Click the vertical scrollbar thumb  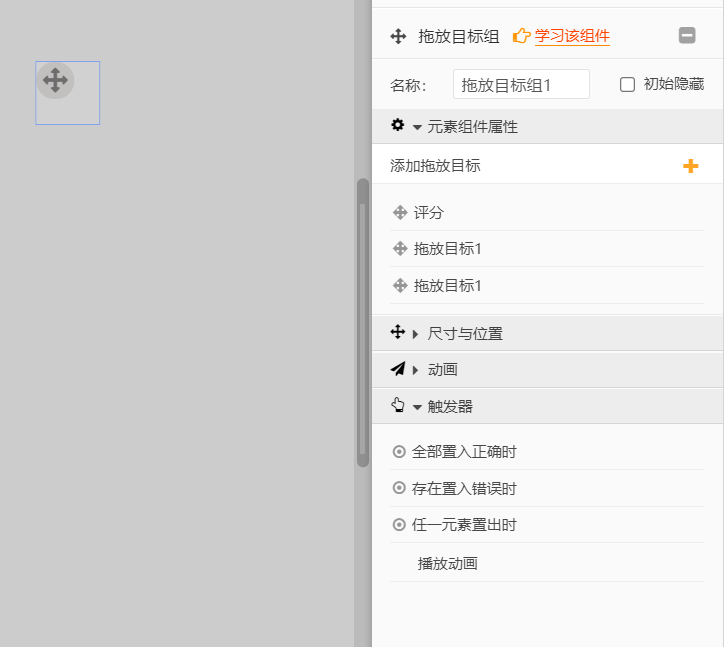[x=363, y=322]
